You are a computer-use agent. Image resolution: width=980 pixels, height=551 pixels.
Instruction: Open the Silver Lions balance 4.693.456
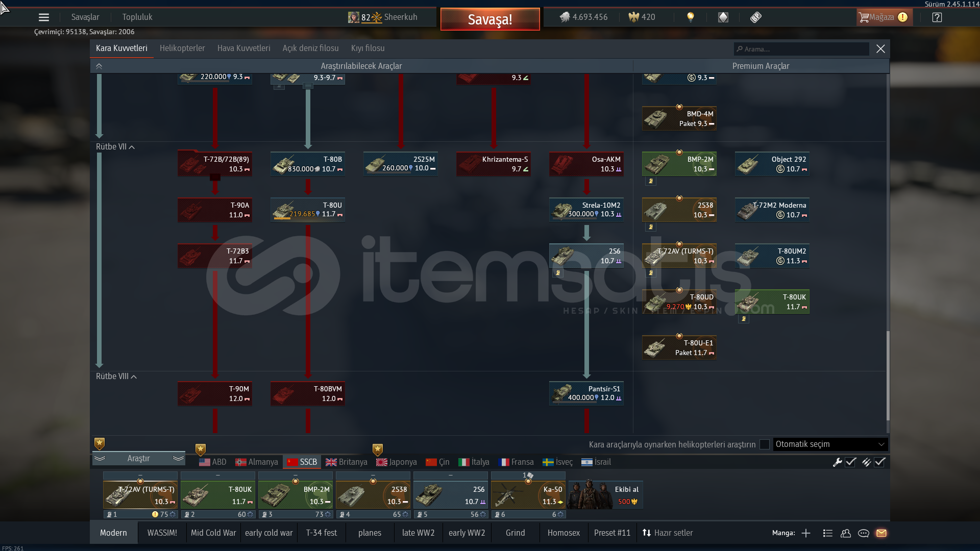pos(583,17)
